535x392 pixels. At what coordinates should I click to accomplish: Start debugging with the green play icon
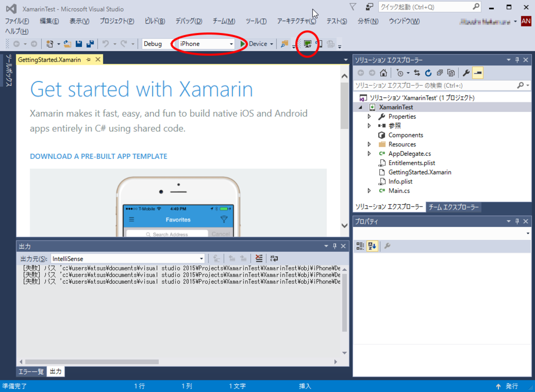point(242,44)
